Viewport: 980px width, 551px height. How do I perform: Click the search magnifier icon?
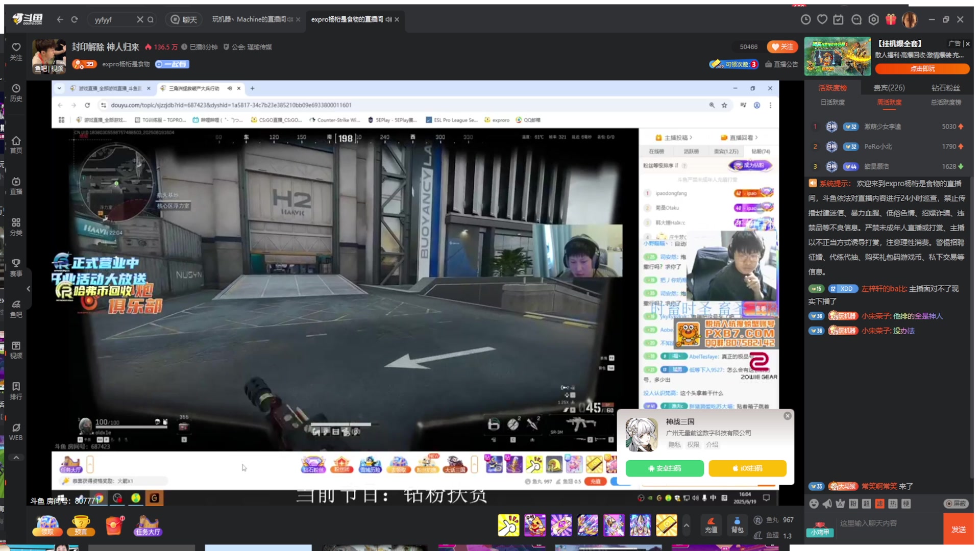pyautogui.click(x=151, y=19)
